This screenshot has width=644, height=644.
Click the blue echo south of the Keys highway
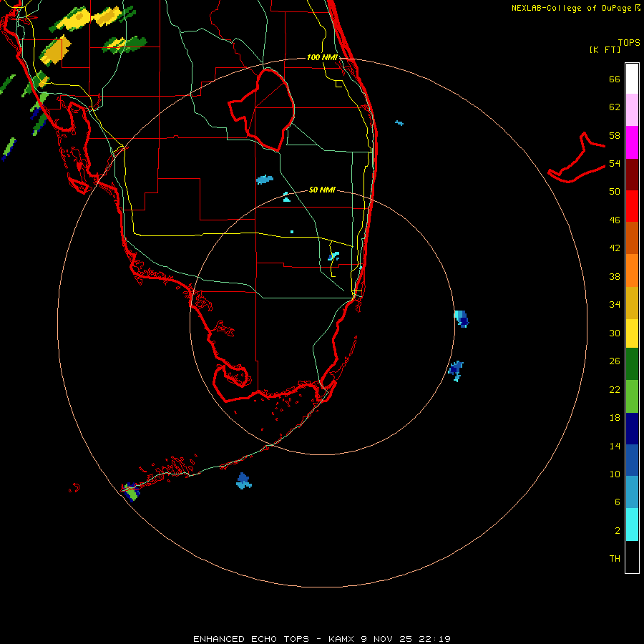coord(243,481)
